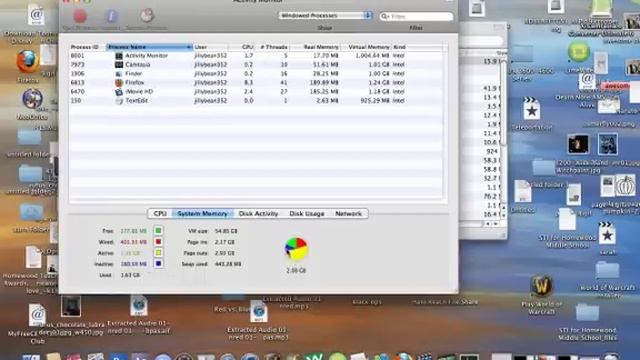Click the Firefox process icon in list
This screenshot has height=360, width=640.
pyautogui.click(x=119, y=82)
